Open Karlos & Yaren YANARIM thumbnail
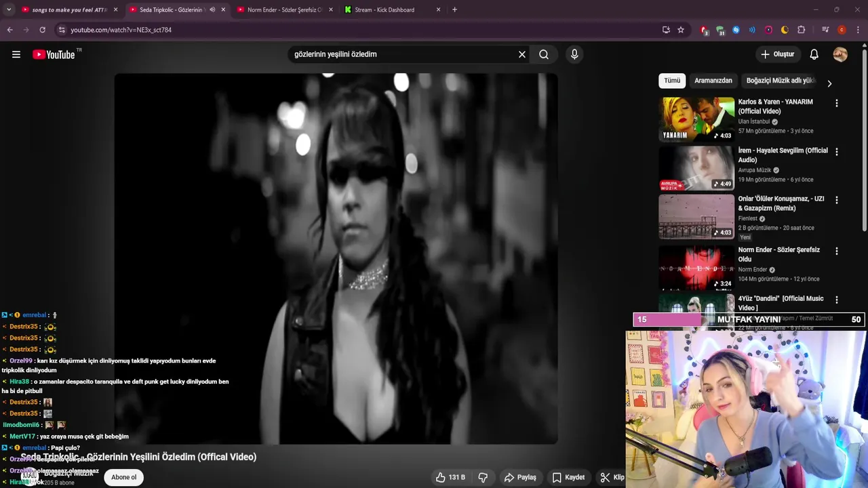The height and width of the screenshot is (488, 868). 696,119
